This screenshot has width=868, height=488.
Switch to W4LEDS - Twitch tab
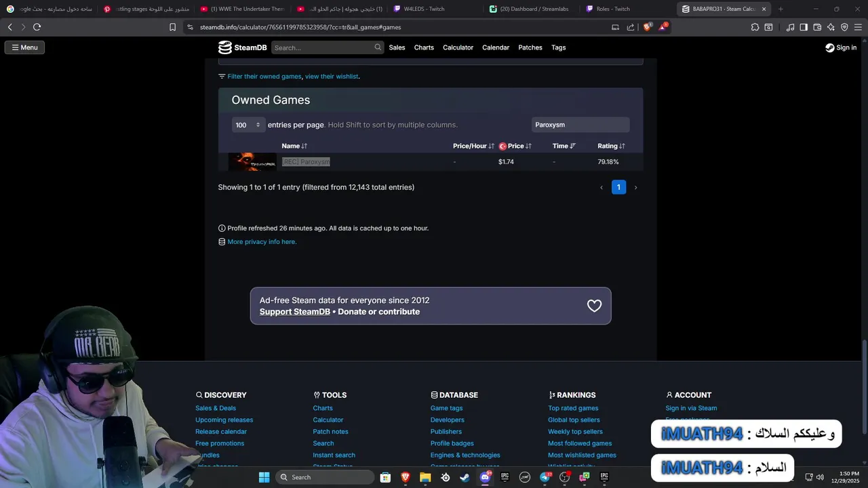[434, 9]
